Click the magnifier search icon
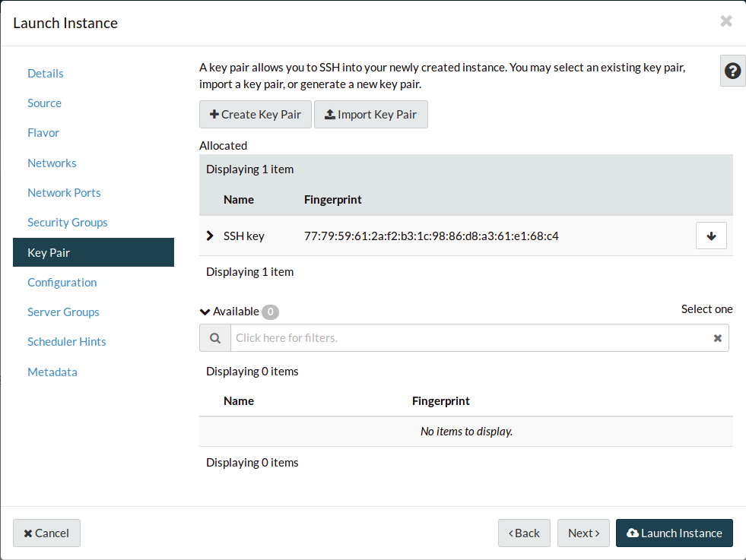The width and height of the screenshot is (746, 560). (x=215, y=338)
